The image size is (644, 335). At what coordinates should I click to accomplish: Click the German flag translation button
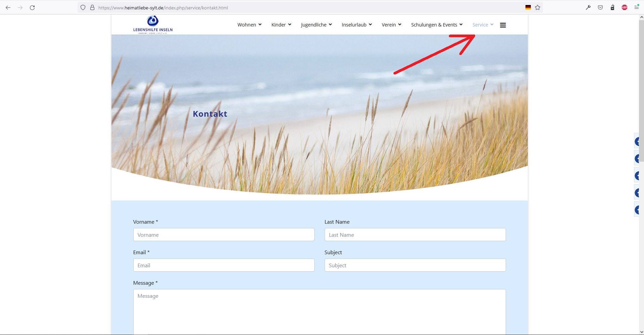pos(528,7)
